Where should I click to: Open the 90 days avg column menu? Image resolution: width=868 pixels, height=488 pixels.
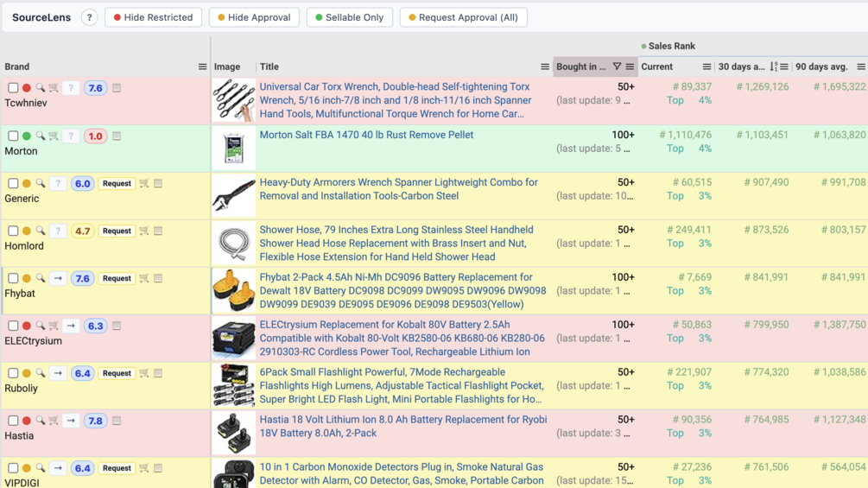(861, 67)
